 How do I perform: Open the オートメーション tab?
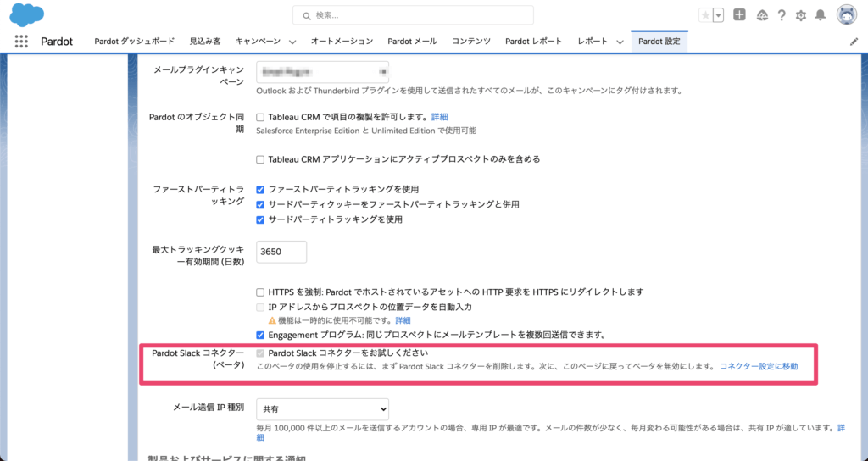(342, 41)
